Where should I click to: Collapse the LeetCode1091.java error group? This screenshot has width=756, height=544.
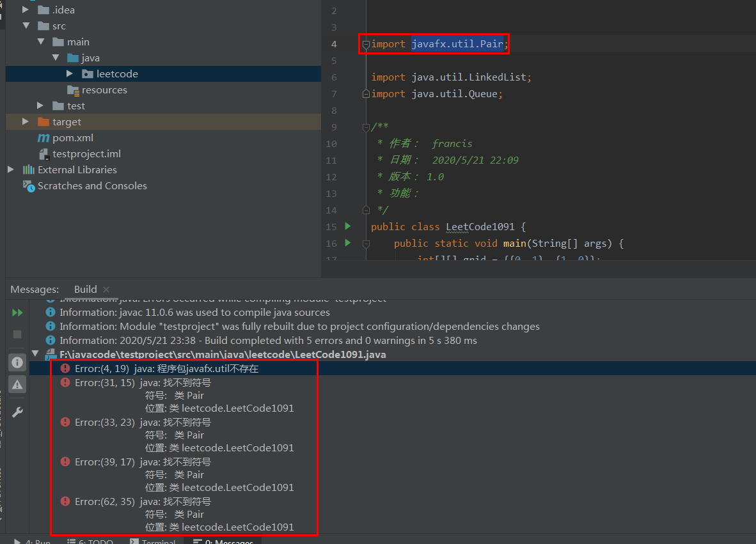click(x=35, y=354)
